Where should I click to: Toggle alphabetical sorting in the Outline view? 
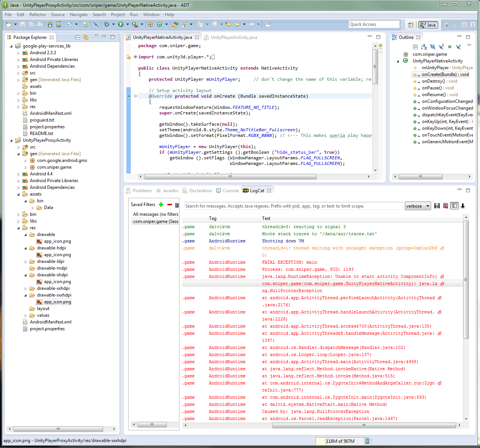tap(423, 46)
